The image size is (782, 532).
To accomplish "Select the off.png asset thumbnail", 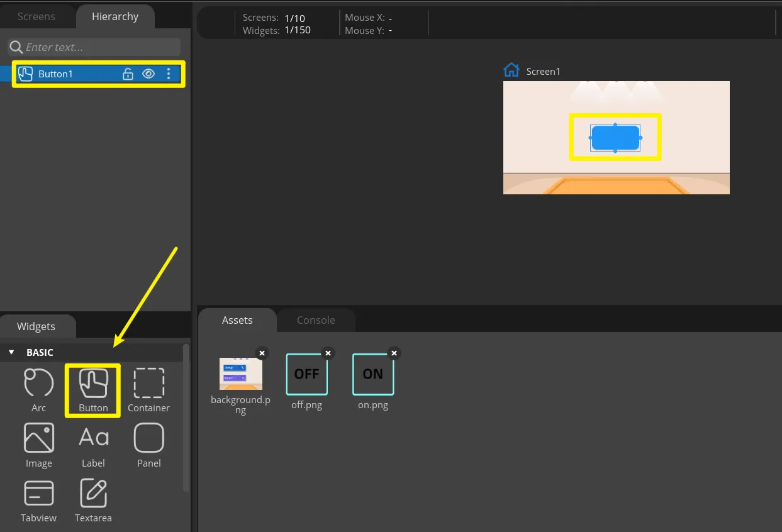I will tap(306, 374).
